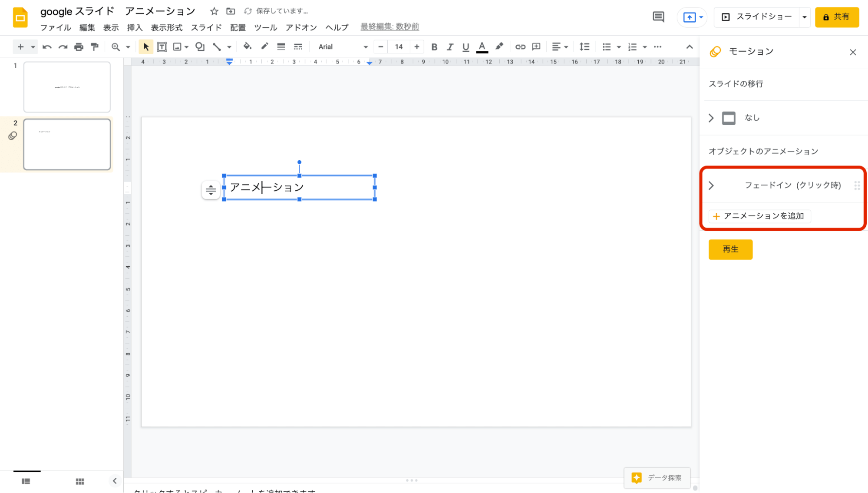This screenshot has height=493, width=868.
Task: Open the comment history icon
Action: pyautogui.click(x=658, y=17)
